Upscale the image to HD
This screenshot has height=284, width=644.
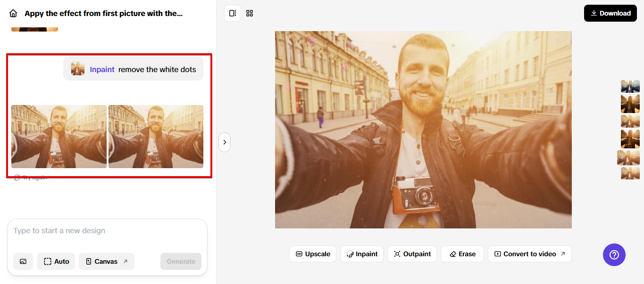313,254
